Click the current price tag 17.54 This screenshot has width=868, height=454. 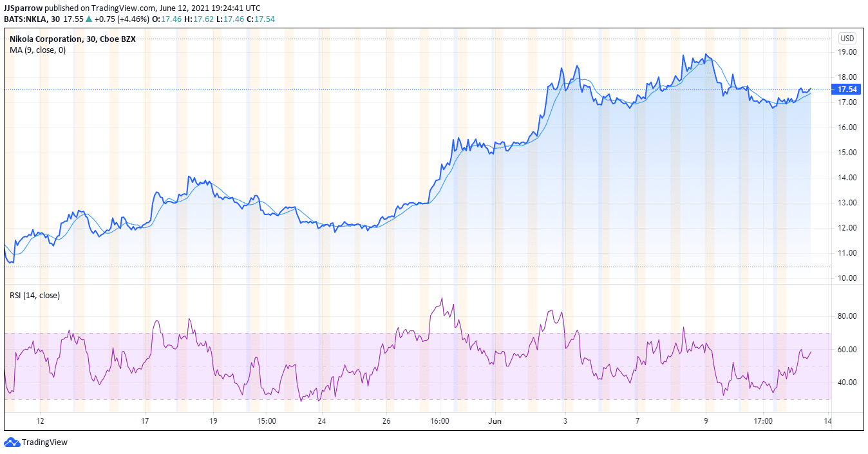click(x=847, y=90)
